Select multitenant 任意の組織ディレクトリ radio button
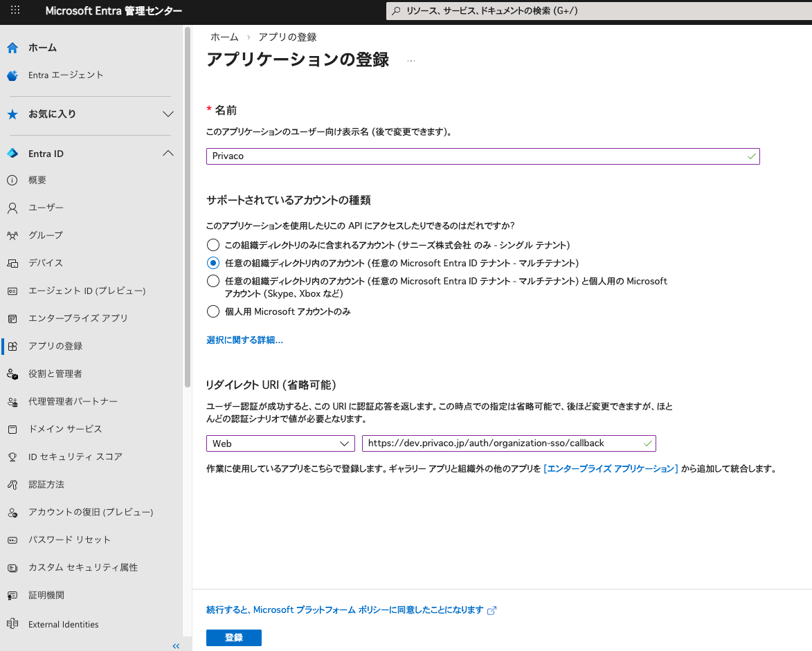The height and width of the screenshot is (651, 812). [213, 263]
